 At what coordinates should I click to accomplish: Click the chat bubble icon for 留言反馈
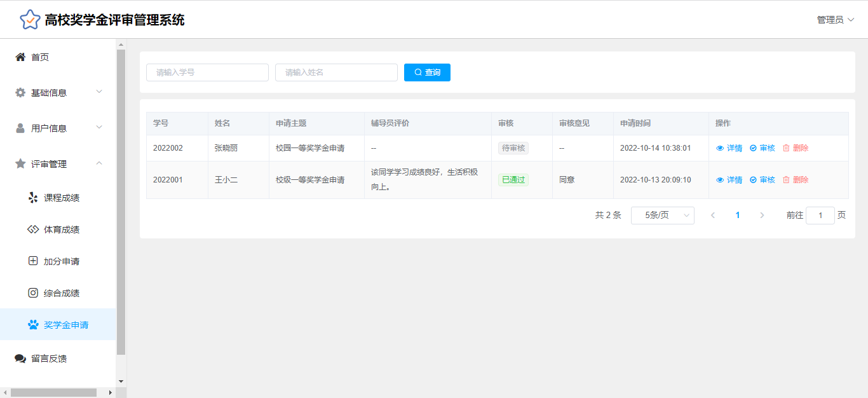pyautogui.click(x=20, y=359)
